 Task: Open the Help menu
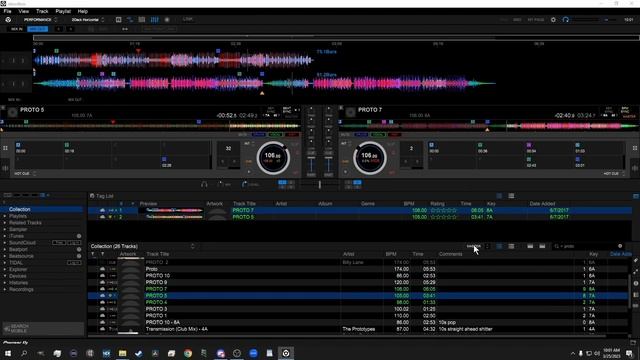[82, 11]
